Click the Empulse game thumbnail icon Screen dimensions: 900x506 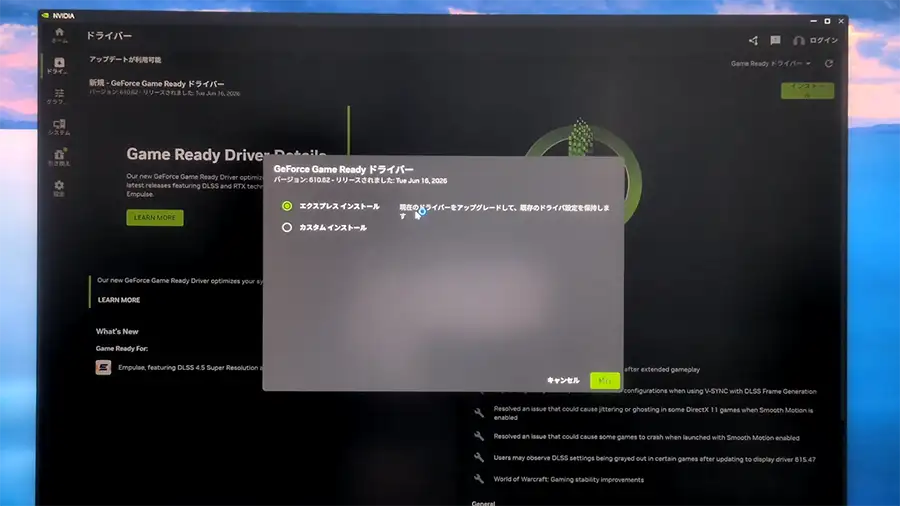pos(103,367)
